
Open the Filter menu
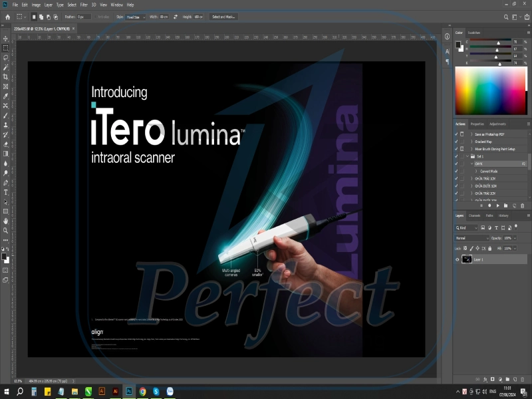tap(84, 5)
